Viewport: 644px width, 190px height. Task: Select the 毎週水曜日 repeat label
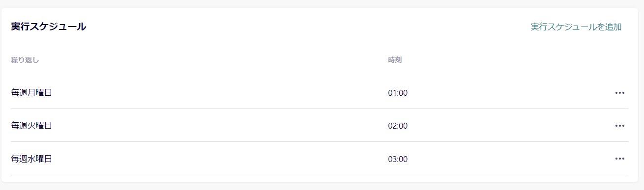(x=31, y=159)
